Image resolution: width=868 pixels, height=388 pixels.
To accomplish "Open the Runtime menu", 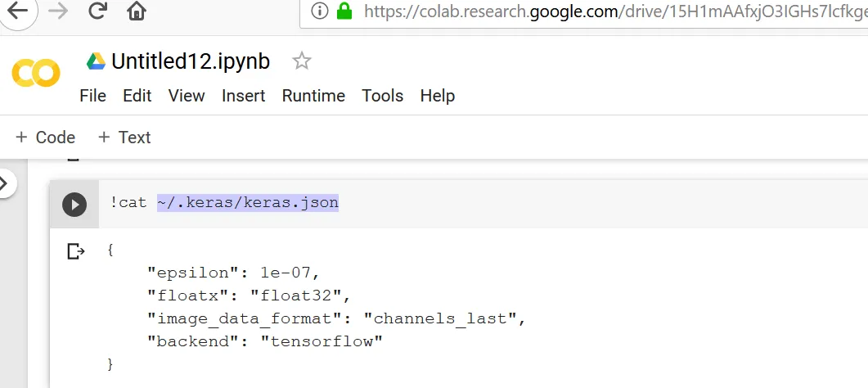I will (x=313, y=96).
